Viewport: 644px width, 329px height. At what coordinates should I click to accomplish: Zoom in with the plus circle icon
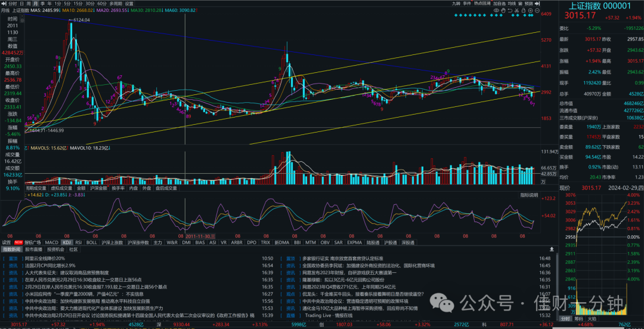tap(531, 10)
